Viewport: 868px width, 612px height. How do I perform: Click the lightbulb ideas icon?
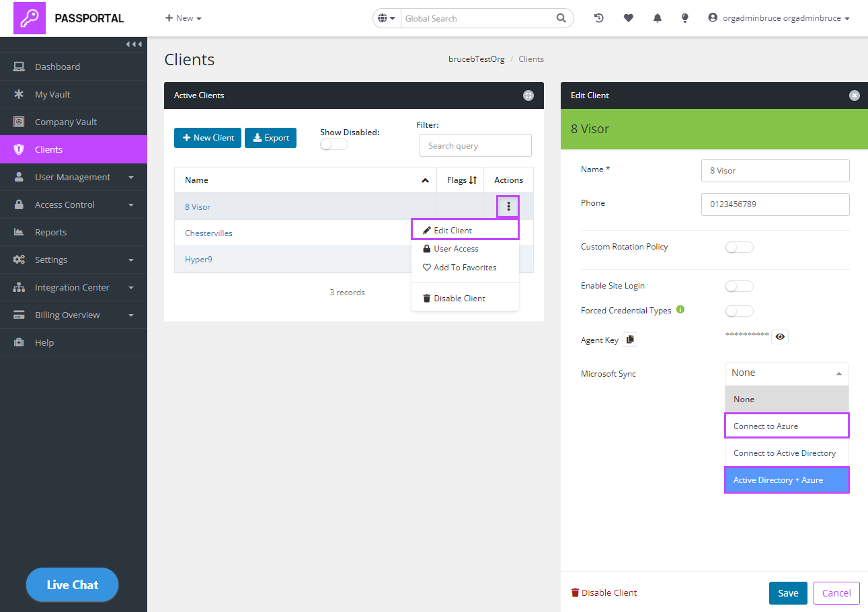click(685, 18)
